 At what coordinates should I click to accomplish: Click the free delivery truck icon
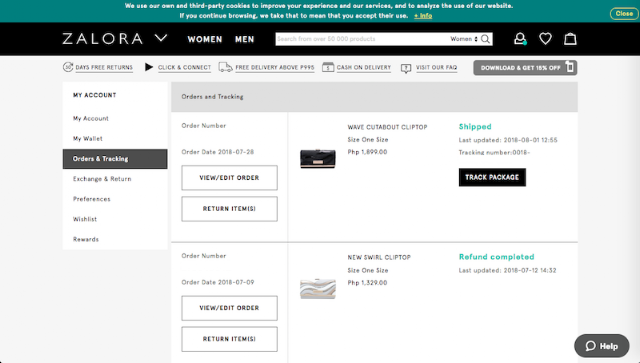coord(225,67)
